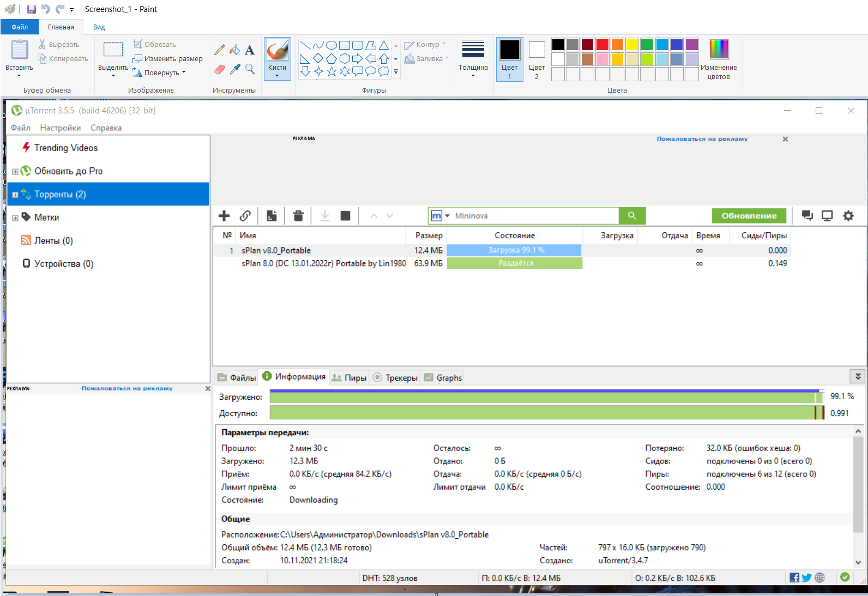Select the sPlan 8.0 Portable by Lin1980 row
The height and width of the screenshot is (596, 868).
(x=501, y=263)
